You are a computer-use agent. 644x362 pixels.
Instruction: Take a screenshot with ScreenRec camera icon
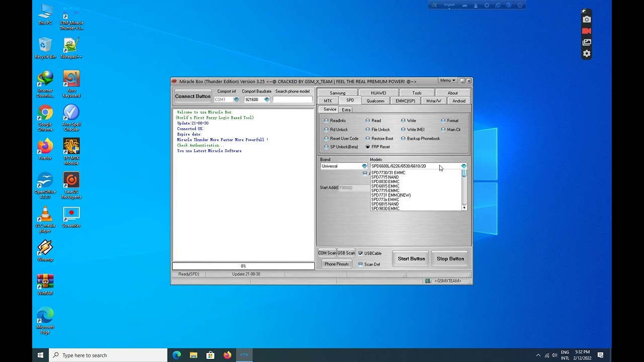coord(587,20)
